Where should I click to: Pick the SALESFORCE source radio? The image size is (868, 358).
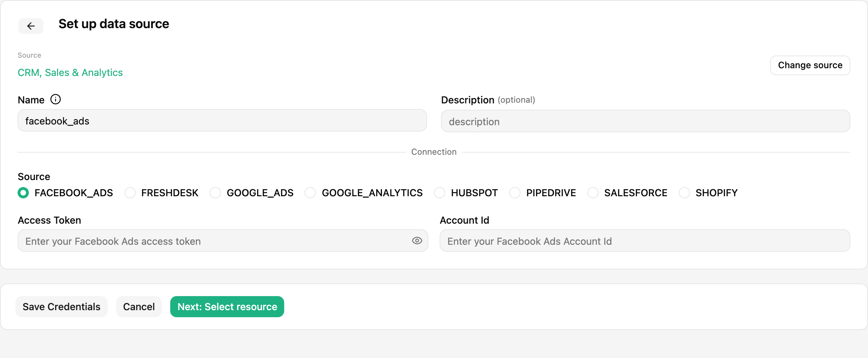coord(593,193)
